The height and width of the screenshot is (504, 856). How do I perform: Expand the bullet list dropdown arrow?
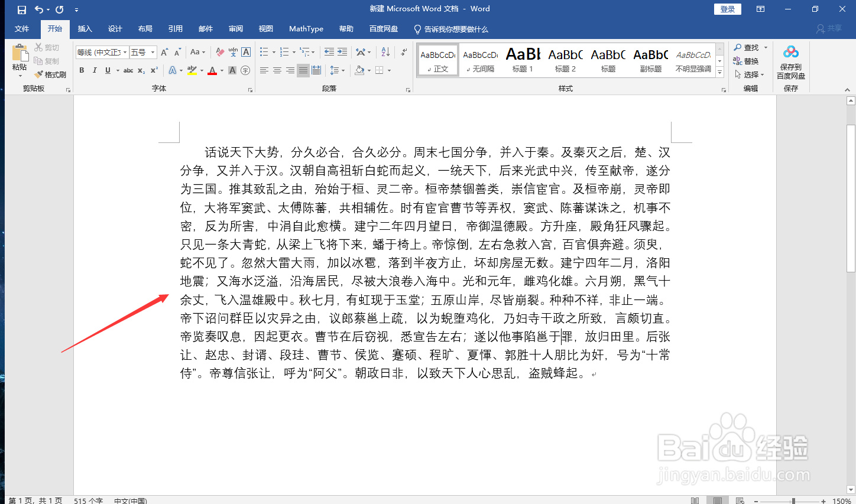click(x=274, y=52)
